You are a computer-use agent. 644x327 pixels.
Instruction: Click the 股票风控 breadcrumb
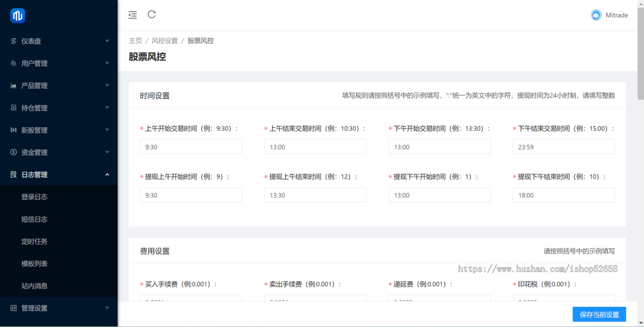201,41
